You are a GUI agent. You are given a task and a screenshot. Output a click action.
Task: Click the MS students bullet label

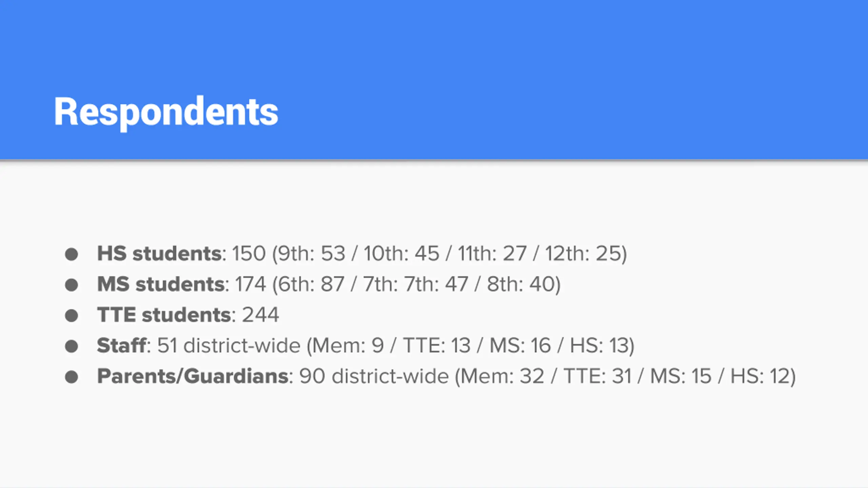pos(161,284)
